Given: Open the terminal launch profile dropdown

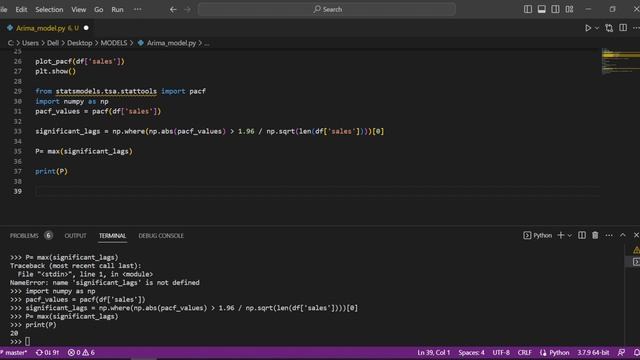Looking at the screenshot, I should (570, 236).
